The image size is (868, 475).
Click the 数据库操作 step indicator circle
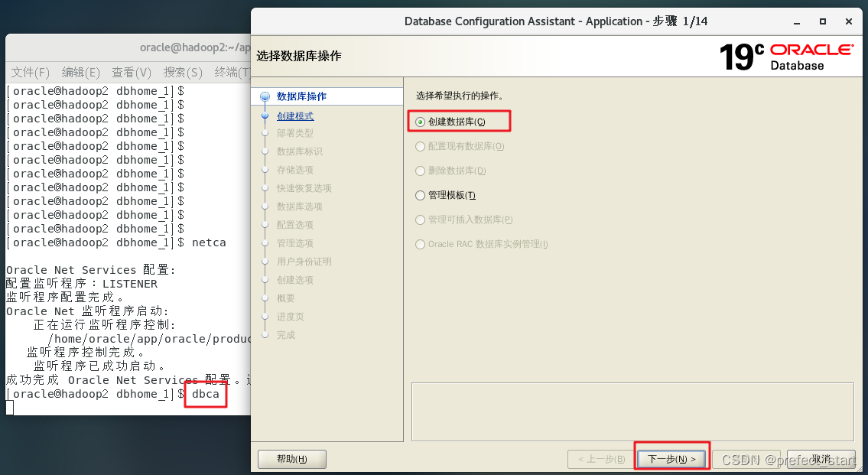tap(265, 96)
